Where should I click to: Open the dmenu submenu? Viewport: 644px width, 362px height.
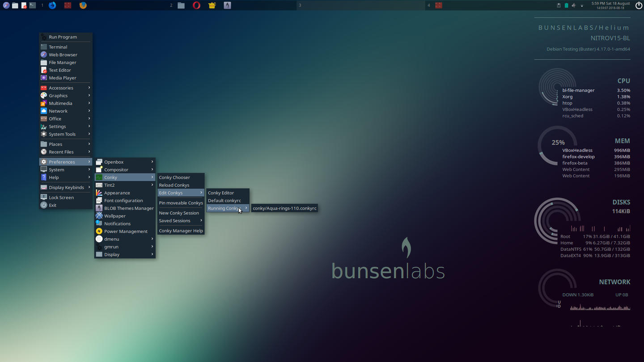125,239
